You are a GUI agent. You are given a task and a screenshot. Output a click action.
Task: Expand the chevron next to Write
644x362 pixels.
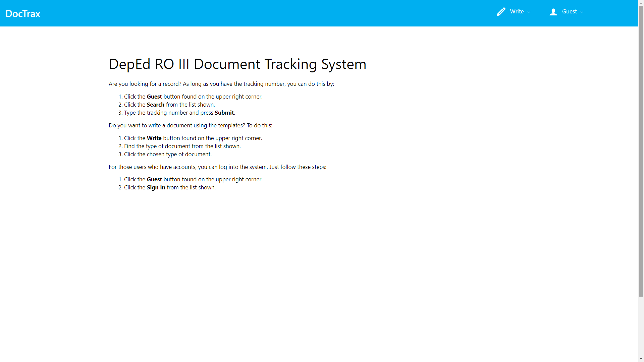529,12
